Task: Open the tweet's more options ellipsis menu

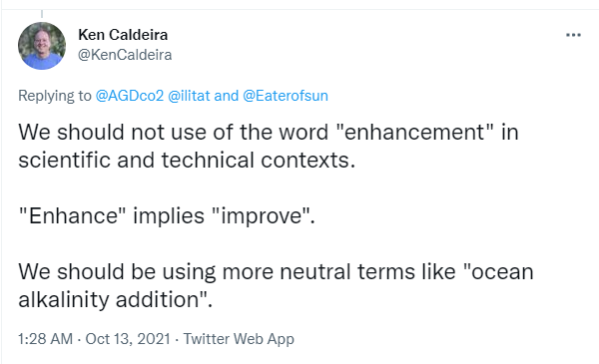Action: 573,35
